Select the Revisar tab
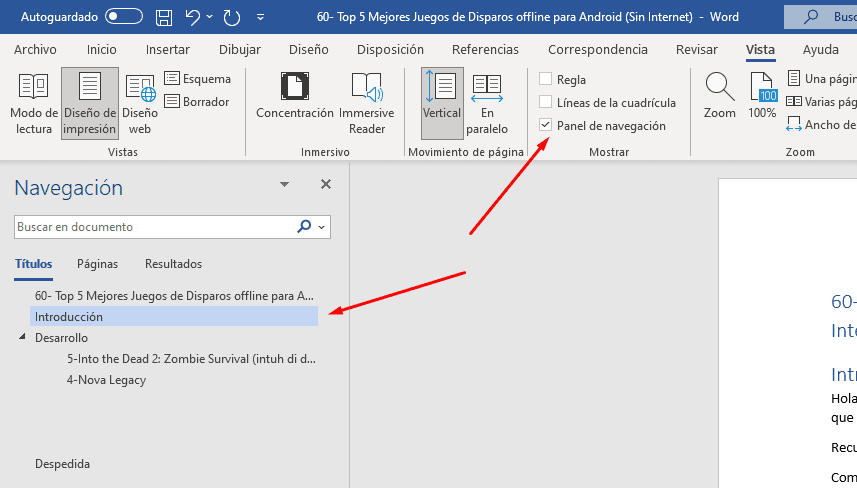 pos(697,50)
